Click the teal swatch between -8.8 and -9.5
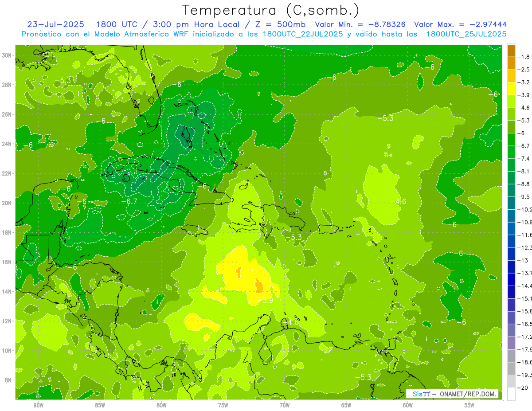The image size is (532, 411). pos(511,190)
